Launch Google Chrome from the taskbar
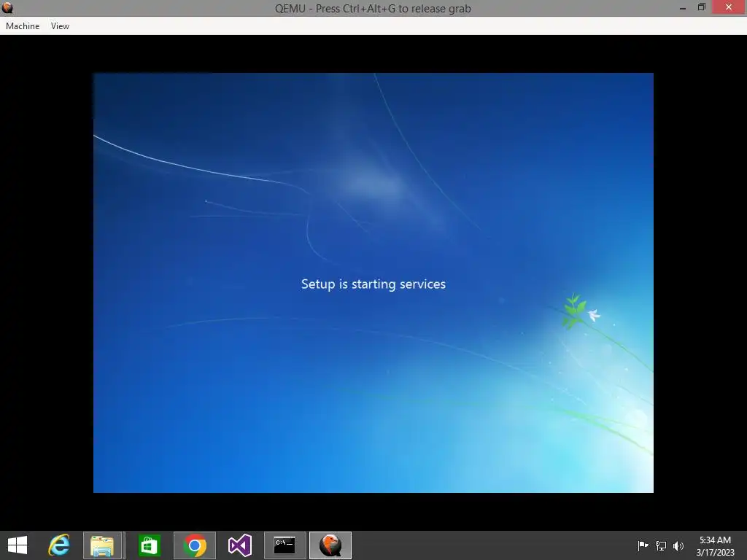This screenshot has height=560, width=747. pyautogui.click(x=195, y=545)
